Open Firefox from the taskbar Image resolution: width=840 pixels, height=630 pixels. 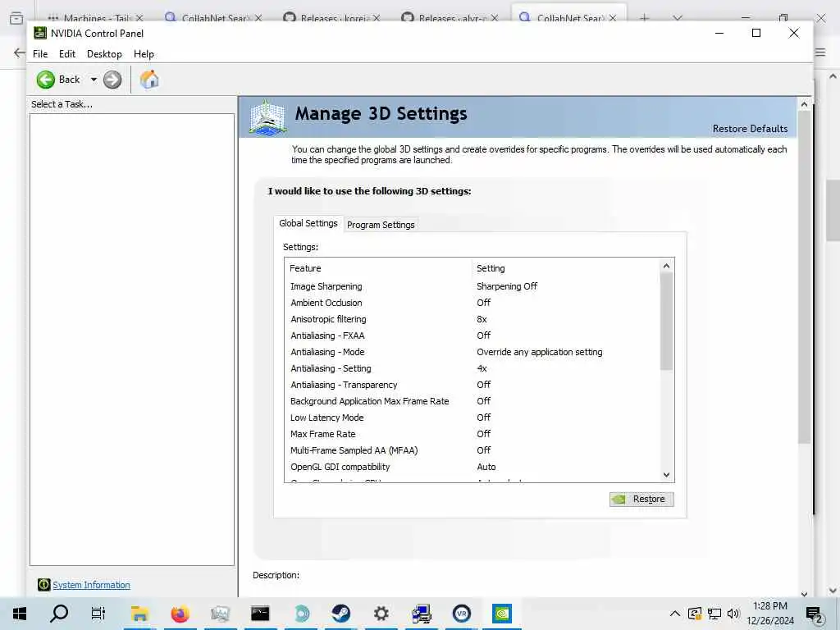pyautogui.click(x=180, y=614)
